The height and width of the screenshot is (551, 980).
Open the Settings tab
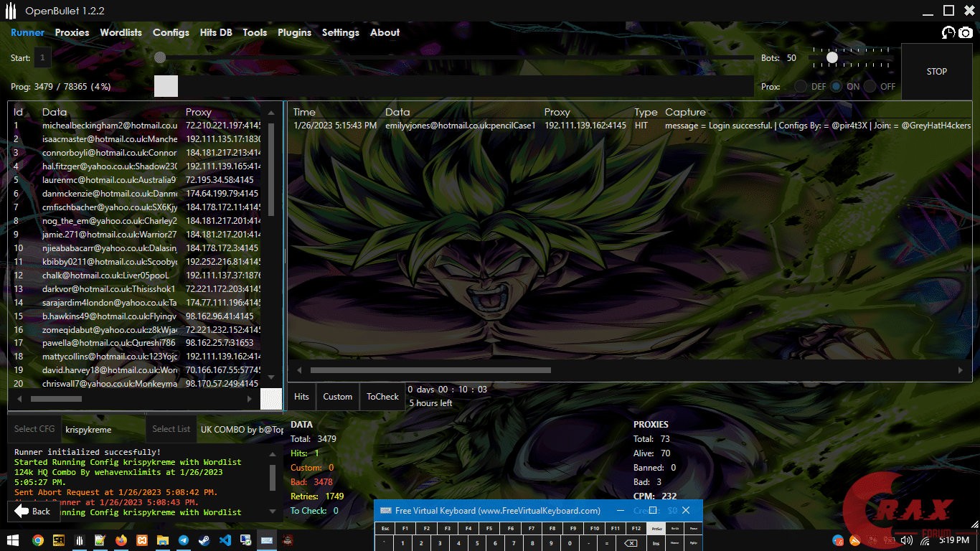pyautogui.click(x=340, y=32)
